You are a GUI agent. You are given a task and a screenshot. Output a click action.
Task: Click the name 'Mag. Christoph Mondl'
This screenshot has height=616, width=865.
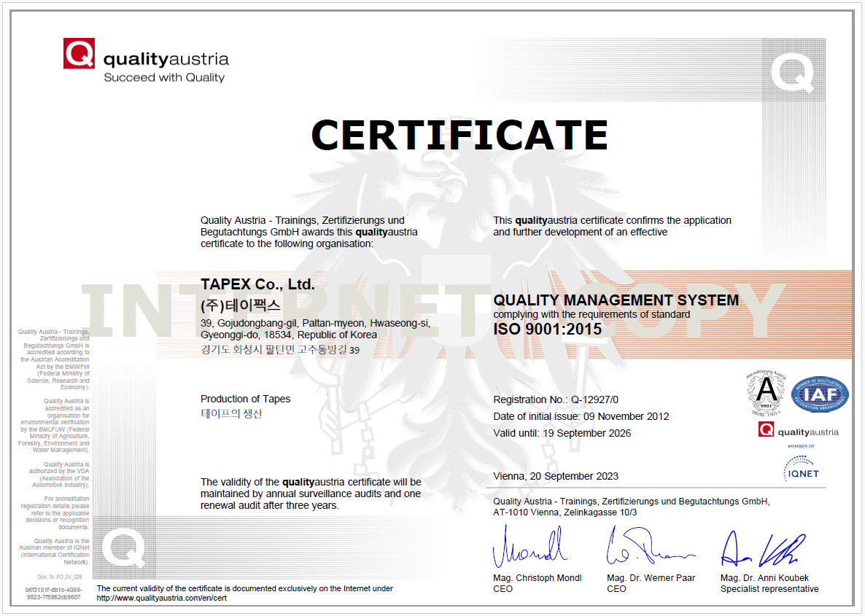click(x=538, y=578)
